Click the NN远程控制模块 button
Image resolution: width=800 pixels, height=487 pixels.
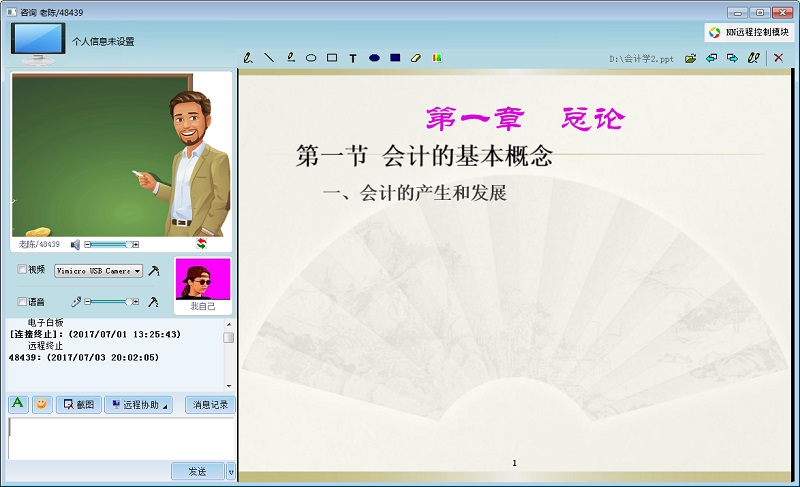[750, 32]
